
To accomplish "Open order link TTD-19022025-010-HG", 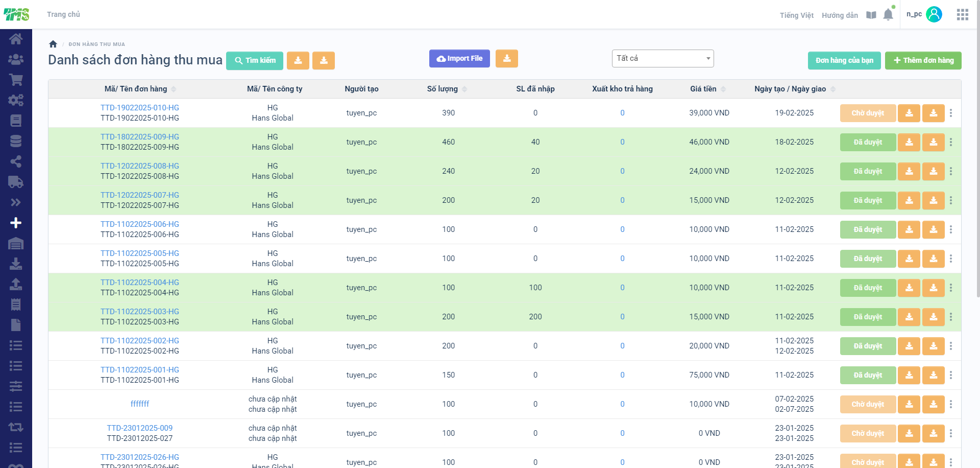I will pos(140,108).
